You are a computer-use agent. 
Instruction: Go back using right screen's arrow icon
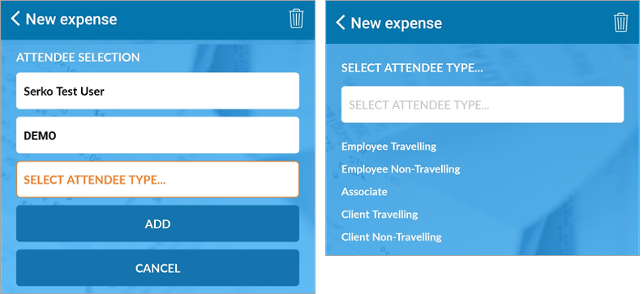click(341, 23)
